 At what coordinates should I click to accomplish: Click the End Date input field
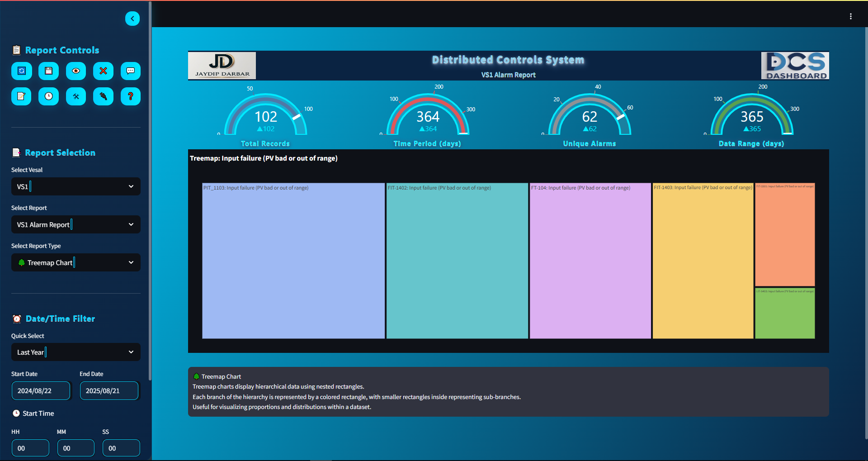pyautogui.click(x=109, y=391)
